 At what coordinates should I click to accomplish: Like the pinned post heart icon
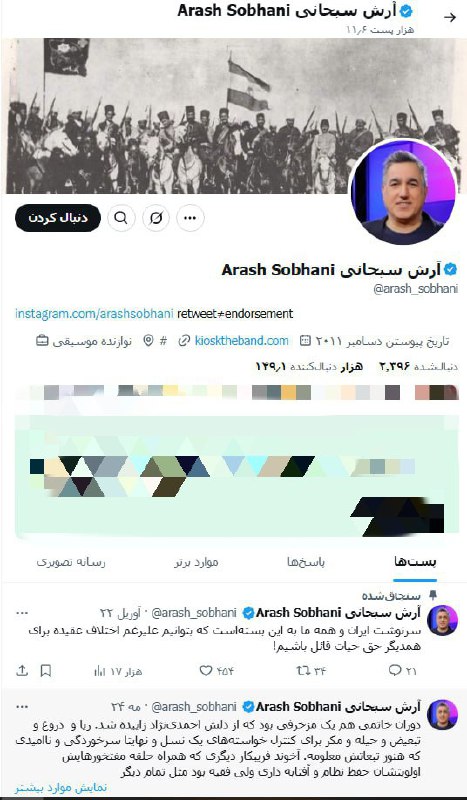[216, 670]
